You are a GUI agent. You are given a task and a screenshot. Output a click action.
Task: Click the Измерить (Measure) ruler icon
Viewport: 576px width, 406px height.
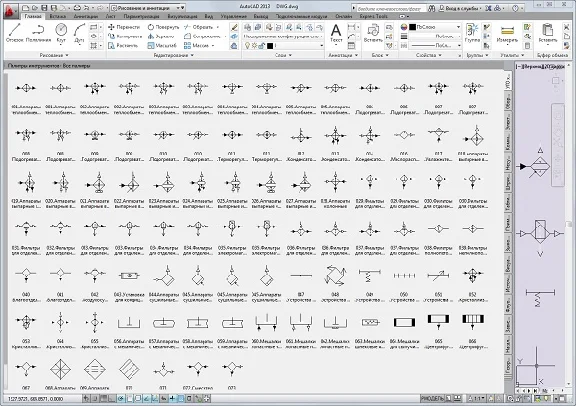(507, 33)
